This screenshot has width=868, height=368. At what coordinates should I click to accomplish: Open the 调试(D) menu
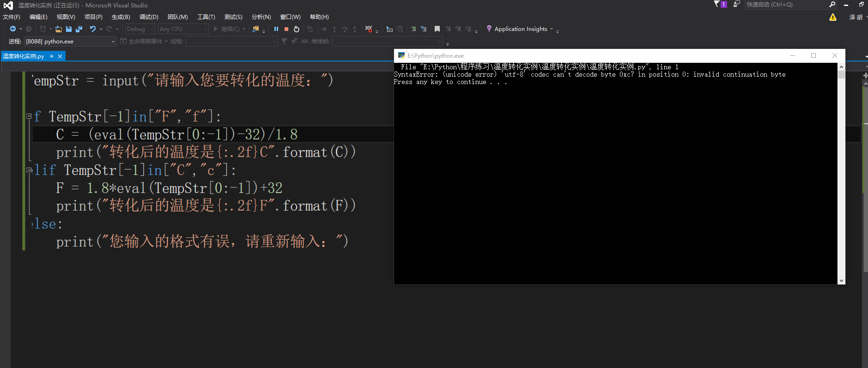pos(149,17)
